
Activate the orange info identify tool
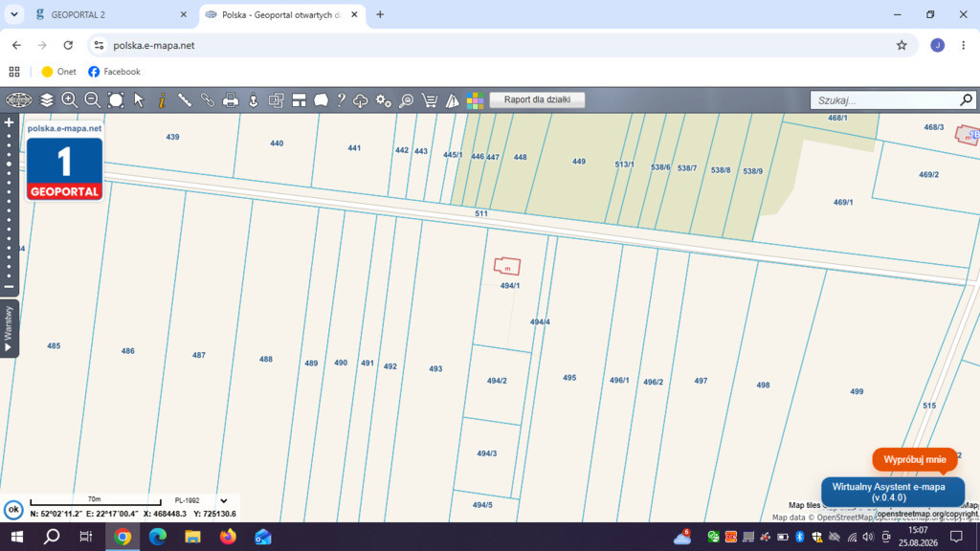pos(162,99)
